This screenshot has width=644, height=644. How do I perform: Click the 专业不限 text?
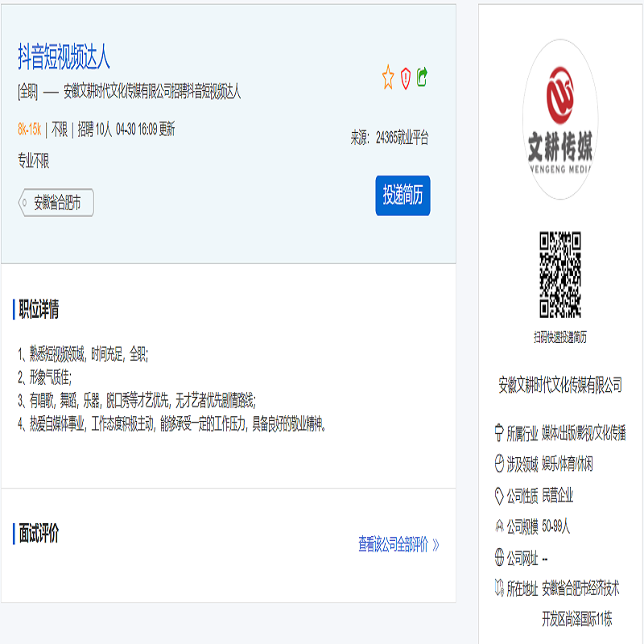click(34, 160)
